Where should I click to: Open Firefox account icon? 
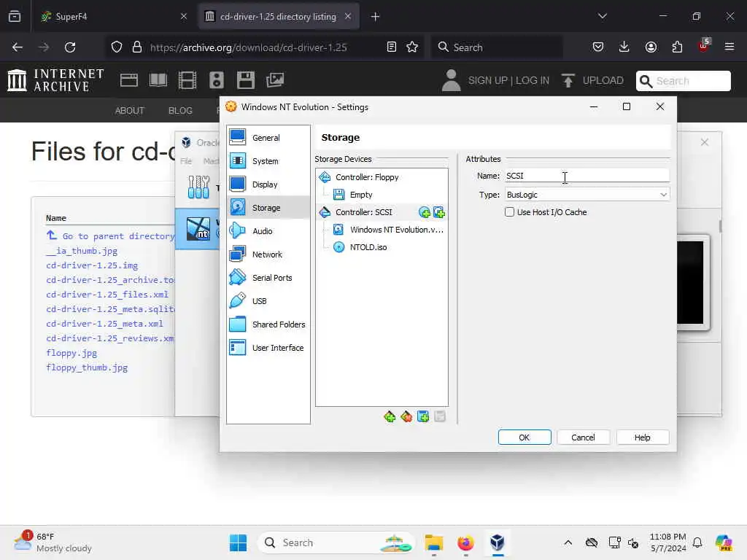[x=651, y=47]
